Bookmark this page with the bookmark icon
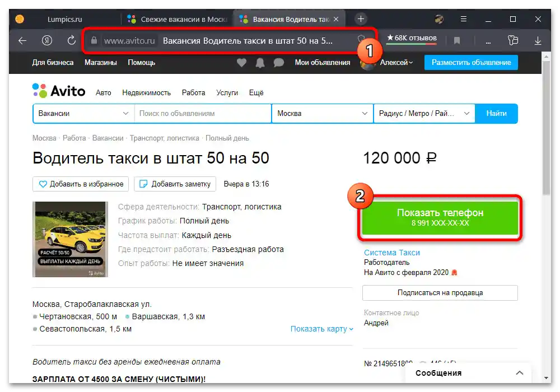Image resolution: width=560 pixels, height=392 pixels. point(457,41)
